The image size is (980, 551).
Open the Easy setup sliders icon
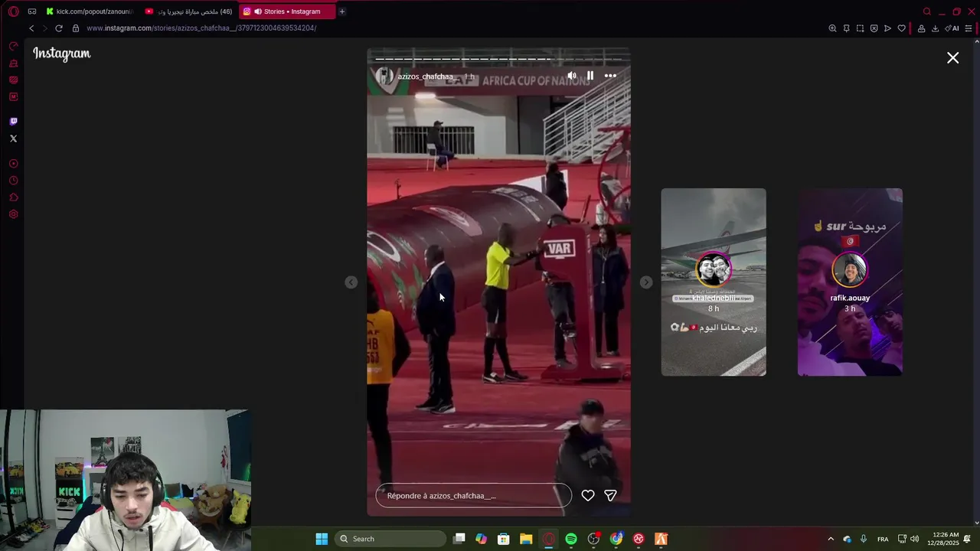pos(969,28)
